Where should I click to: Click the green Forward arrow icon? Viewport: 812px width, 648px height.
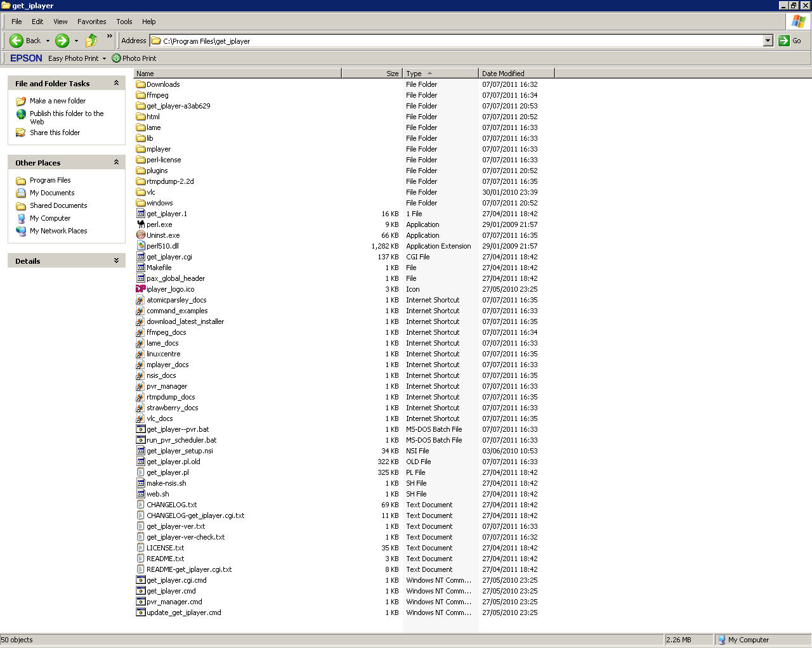[62, 41]
